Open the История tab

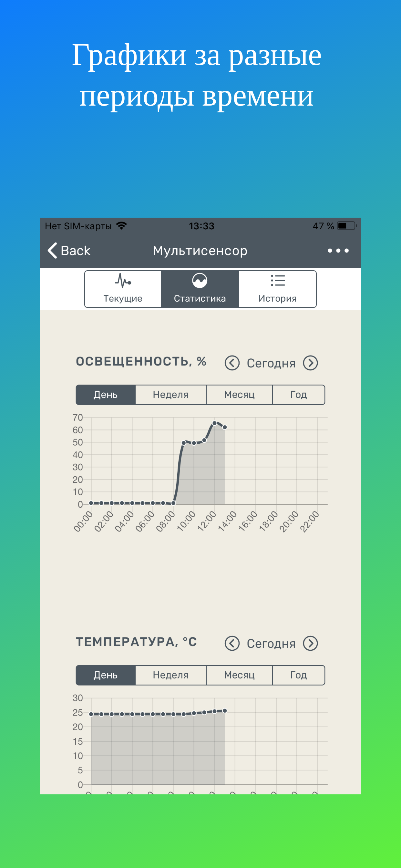(277, 289)
